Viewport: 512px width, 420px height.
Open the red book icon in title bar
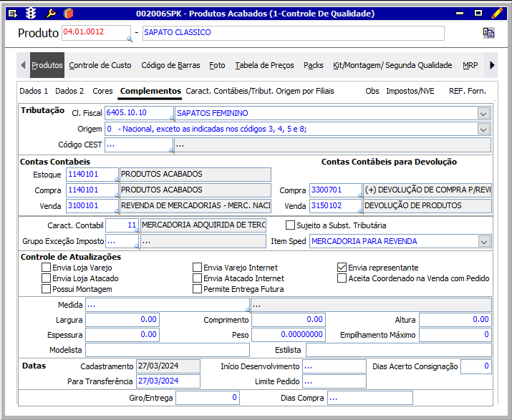(69, 13)
